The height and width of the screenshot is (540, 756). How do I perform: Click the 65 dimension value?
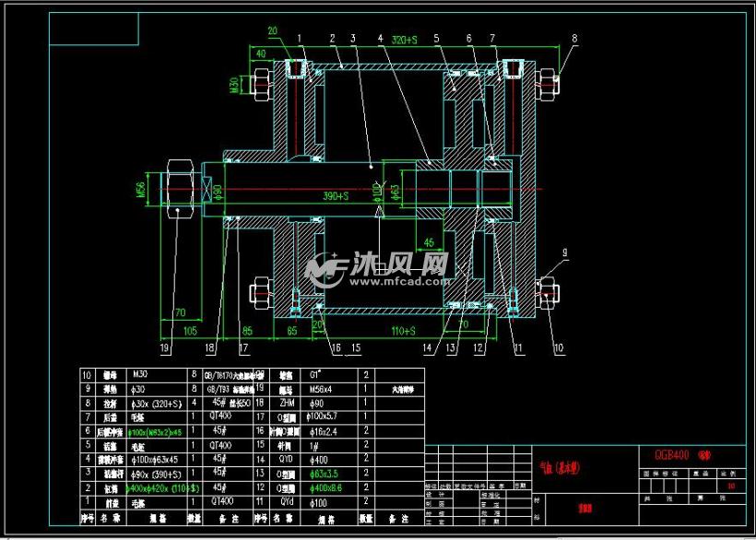292,331
